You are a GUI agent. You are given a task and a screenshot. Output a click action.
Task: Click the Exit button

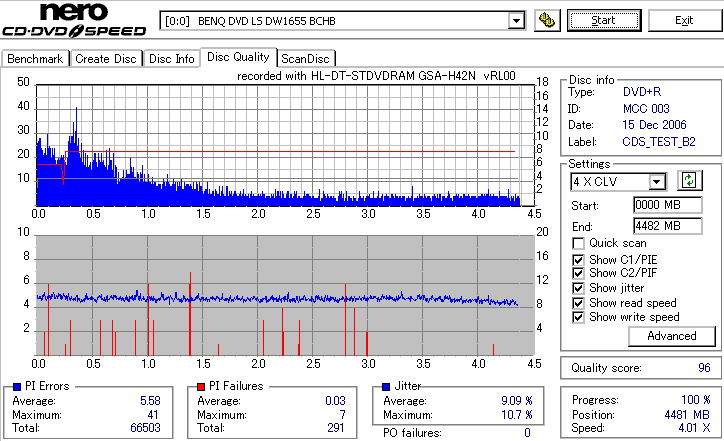point(684,20)
